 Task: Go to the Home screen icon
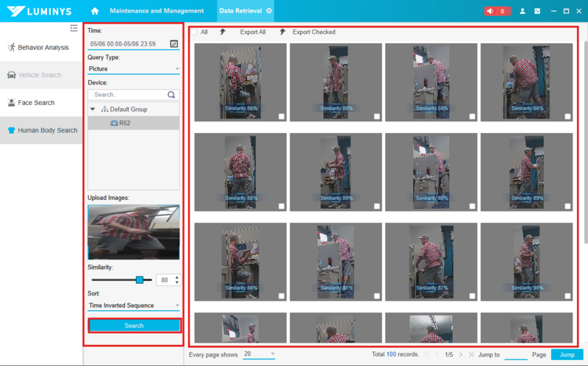point(95,11)
